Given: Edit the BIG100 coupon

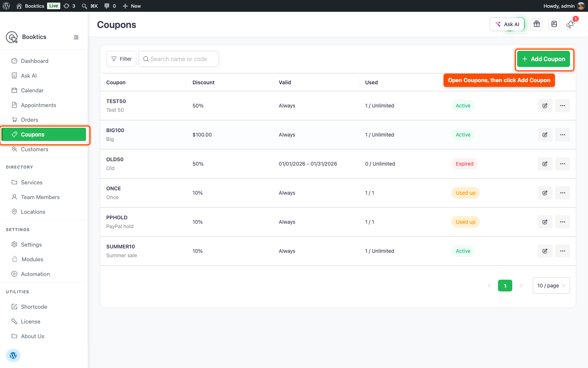Looking at the screenshot, I should [545, 135].
